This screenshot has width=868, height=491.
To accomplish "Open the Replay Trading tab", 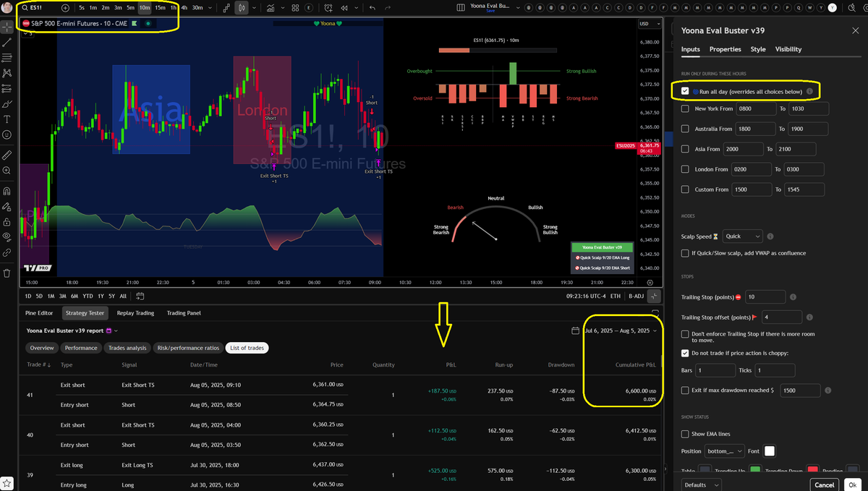I will (x=135, y=313).
